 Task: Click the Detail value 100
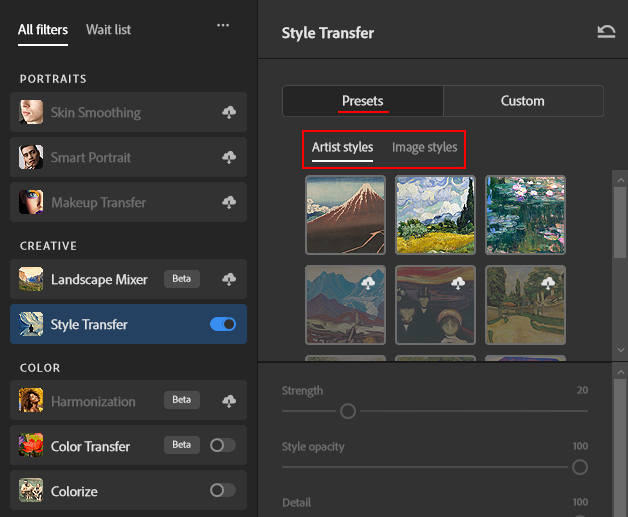pos(580,502)
